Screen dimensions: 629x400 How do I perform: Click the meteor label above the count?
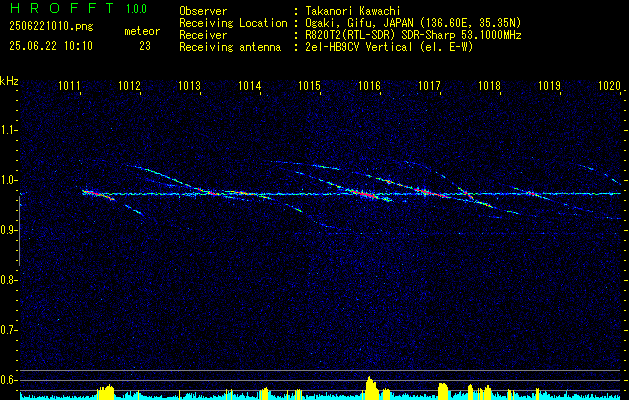coord(142,31)
